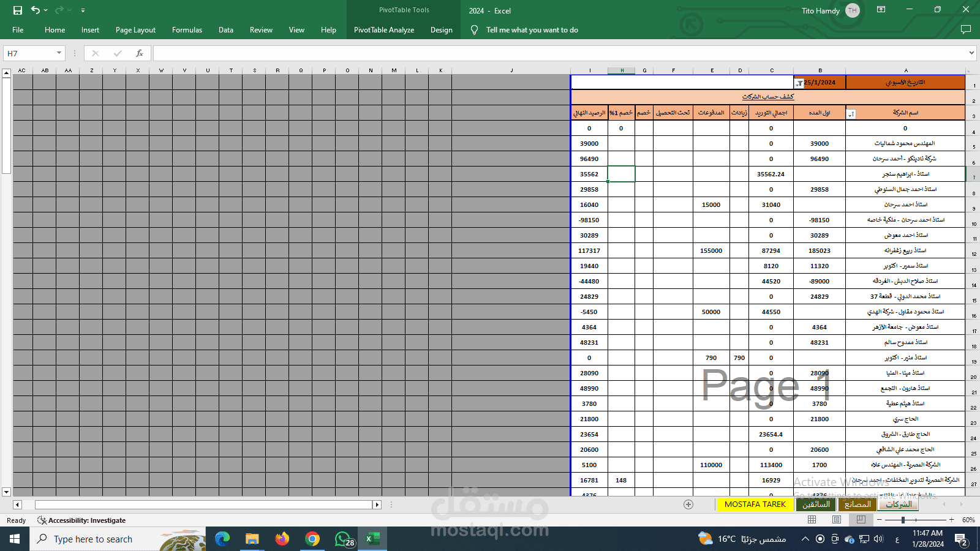Viewport: 980px width, 551px height.
Task: Click the Name Box showing H7
Action: coord(29,53)
